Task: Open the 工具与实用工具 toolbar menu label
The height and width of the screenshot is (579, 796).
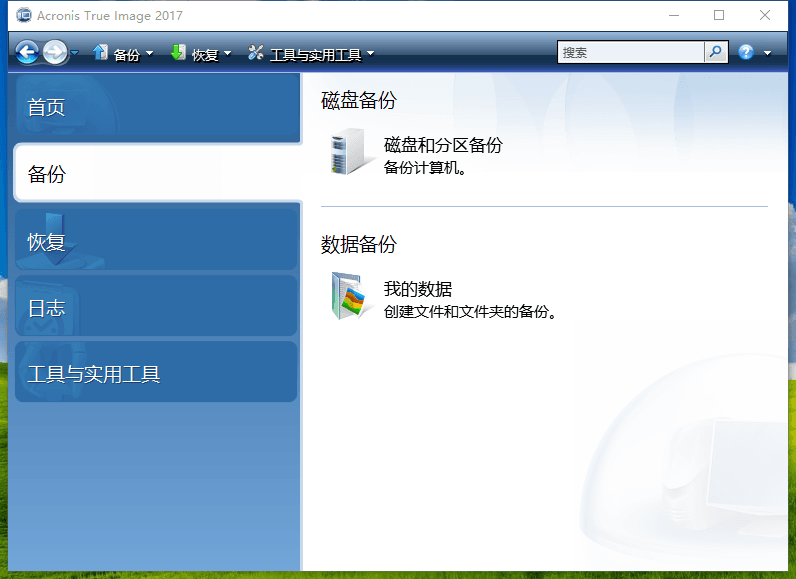Action: (315, 54)
